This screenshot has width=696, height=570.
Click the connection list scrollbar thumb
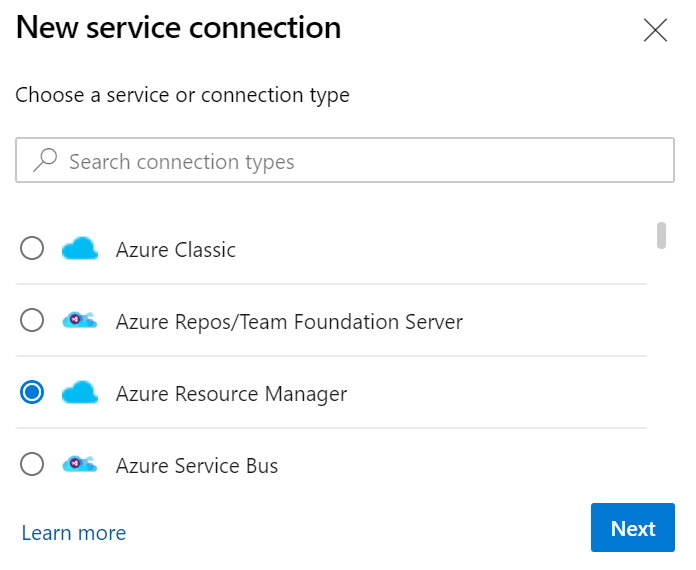[x=661, y=235]
